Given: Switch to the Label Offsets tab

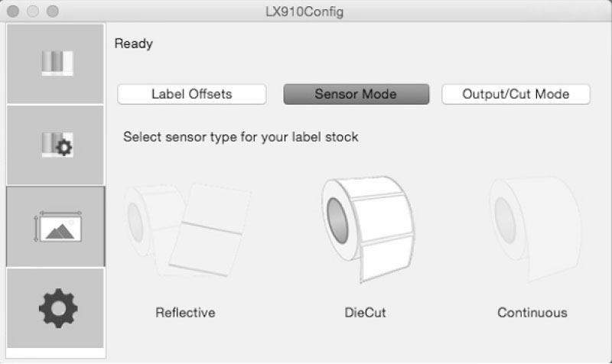Looking at the screenshot, I should (192, 94).
